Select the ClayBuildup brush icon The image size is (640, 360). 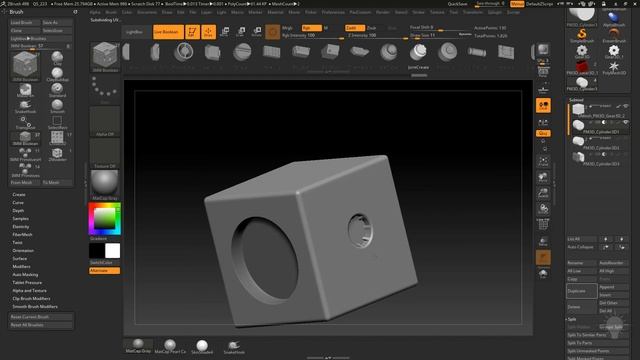pyautogui.click(x=57, y=74)
